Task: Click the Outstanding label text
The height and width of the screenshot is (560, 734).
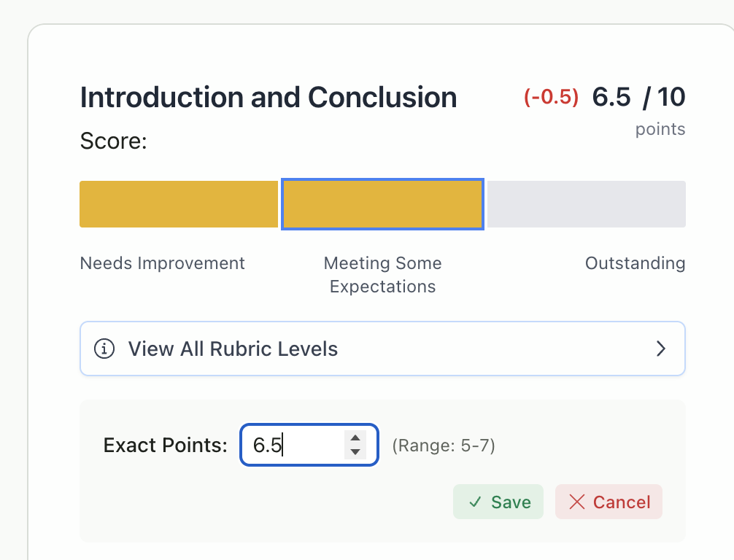Action: tap(635, 263)
